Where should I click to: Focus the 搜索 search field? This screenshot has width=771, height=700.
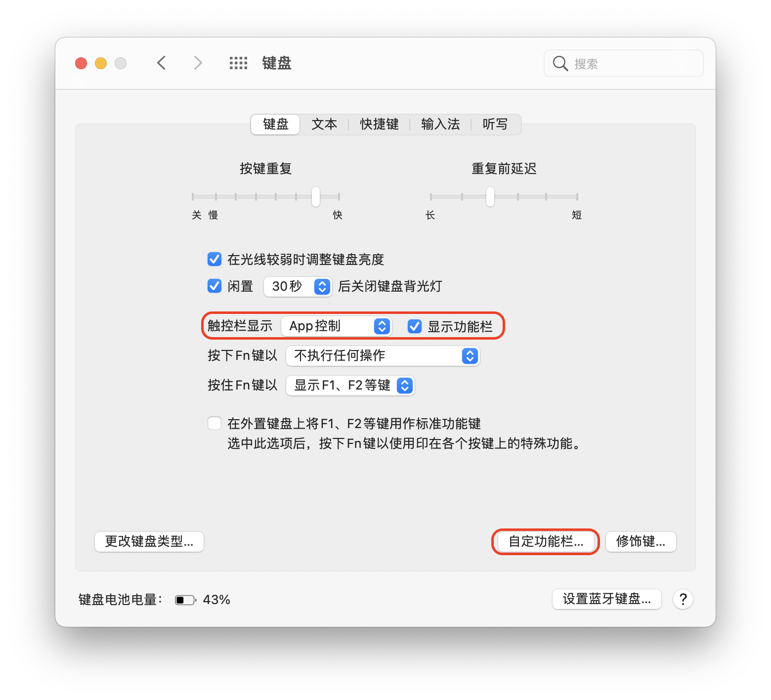(x=624, y=63)
